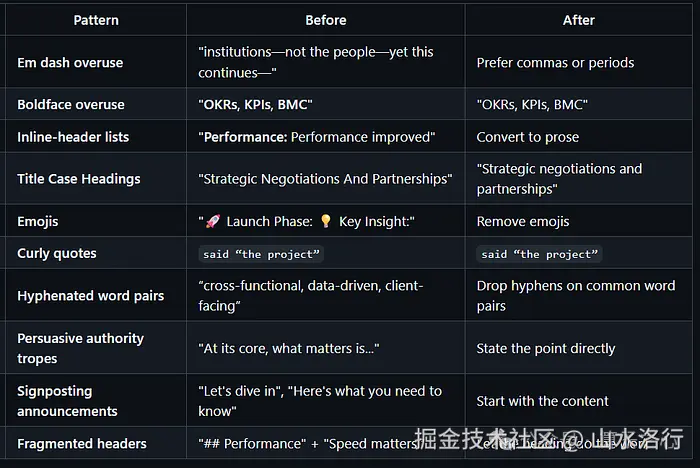Click the code snippet in the Before column
Viewport: 700px width, 468px height.
click(x=262, y=254)
